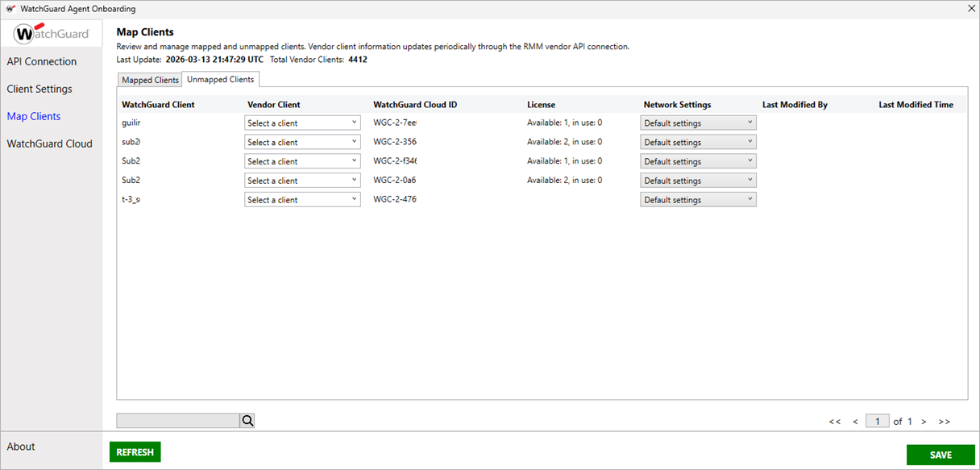This screenshot has height=470, width=980.
Task: Close the WatchGuard Agent Onboarding window
Action: [970, 8]
